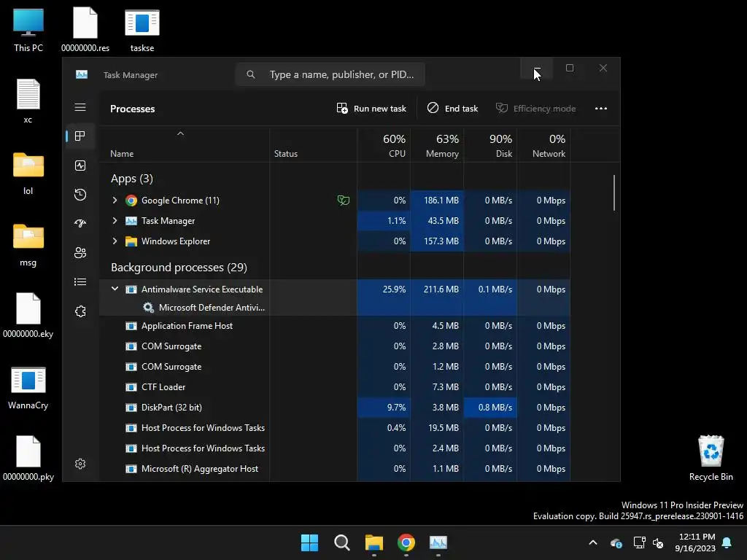Open the clock showing 12:11 PM
The image size is (747, 560).
[695, 542]
